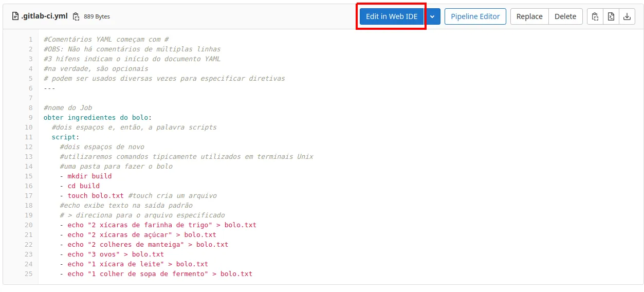Click the '#Comentários YAML começam com #' comment

click(x=106, y=40)
